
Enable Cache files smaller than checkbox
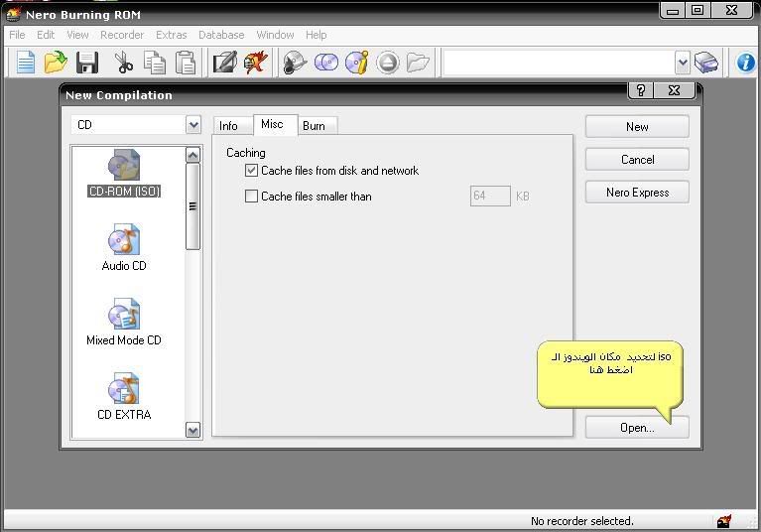251,197
